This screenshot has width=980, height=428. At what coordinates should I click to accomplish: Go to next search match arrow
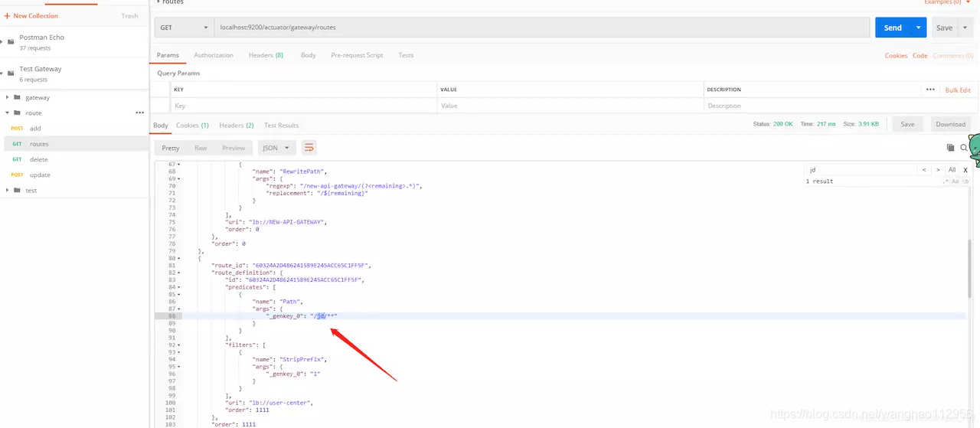[938, 170]
